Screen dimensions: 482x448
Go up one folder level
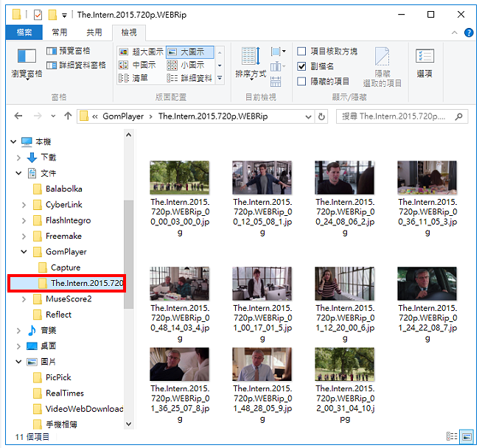(68, 116)
